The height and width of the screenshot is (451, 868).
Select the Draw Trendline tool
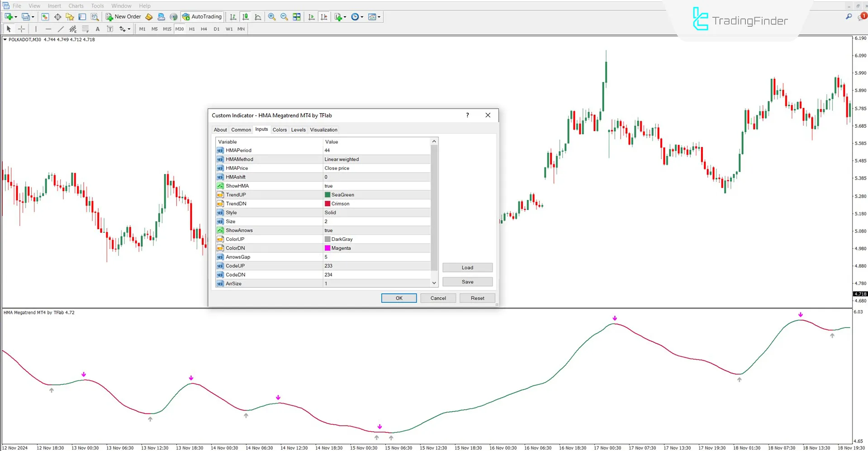[x=61, y=29]
